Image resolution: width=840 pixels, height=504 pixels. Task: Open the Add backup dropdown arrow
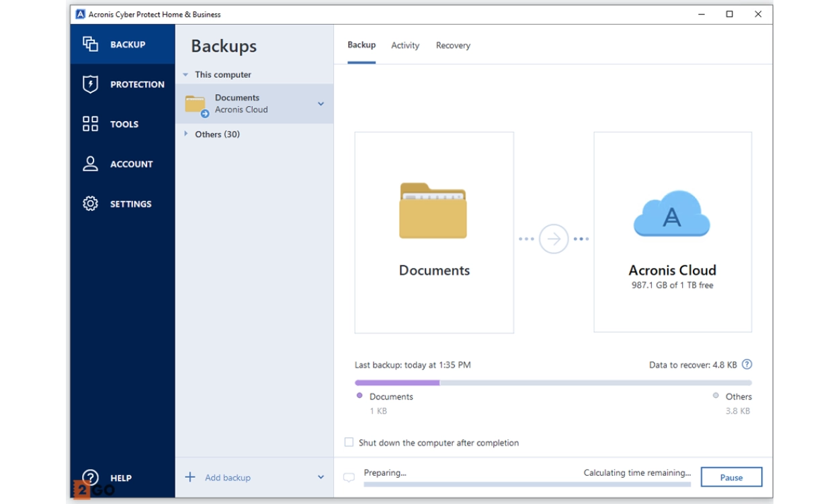click(321, 477)
